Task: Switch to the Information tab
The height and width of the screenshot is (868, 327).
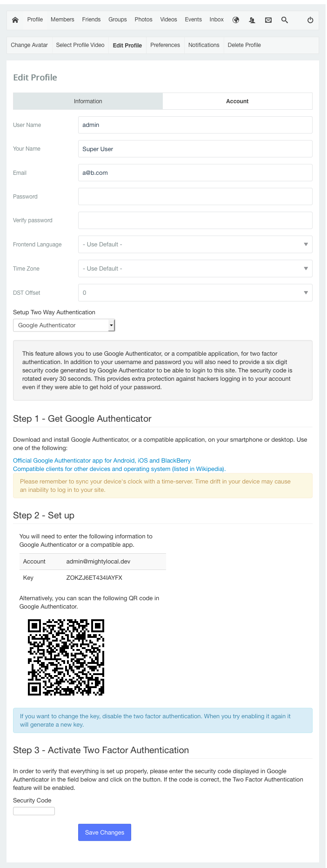Action: tap(88, 101)
